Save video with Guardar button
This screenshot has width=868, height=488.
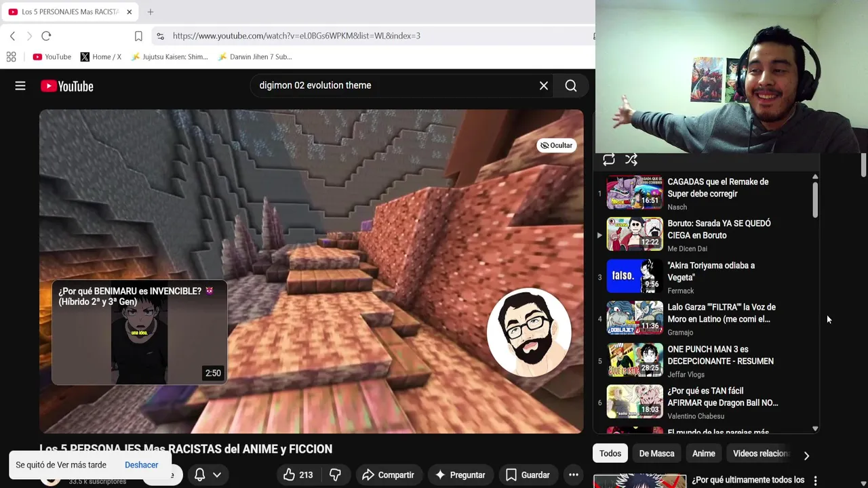(x=528, y=475)
